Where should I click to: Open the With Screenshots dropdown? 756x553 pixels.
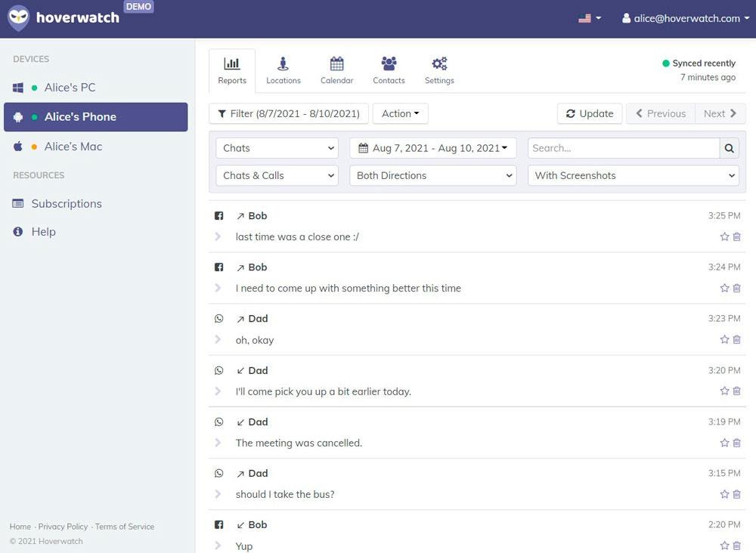pyautogui.click(x=634, y=175)
